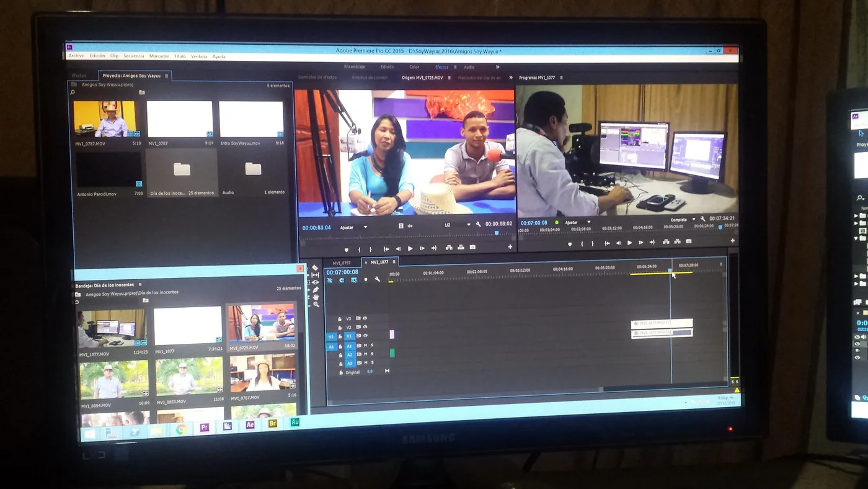Play the clip in the Source monitor
The height and width of the screenshot is (489, 868).
(410, 248)
